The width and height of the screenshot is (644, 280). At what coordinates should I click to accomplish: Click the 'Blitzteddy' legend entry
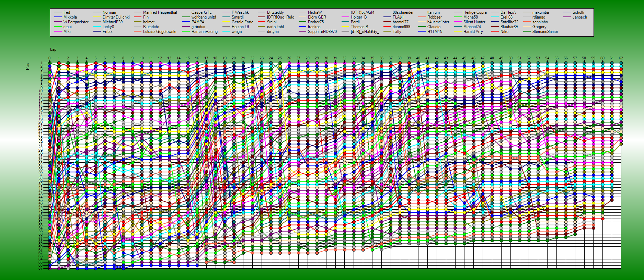pyautogui.click(x=275, y=12)
